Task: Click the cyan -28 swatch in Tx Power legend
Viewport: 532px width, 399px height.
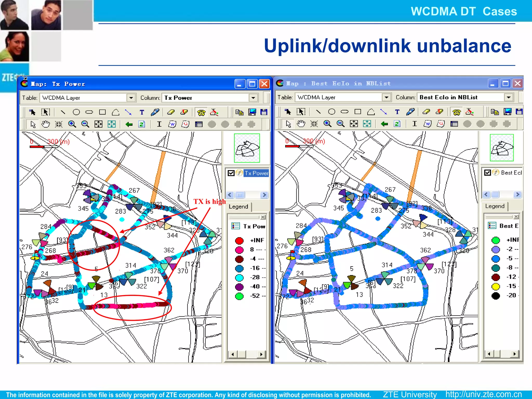Action: 239,277
